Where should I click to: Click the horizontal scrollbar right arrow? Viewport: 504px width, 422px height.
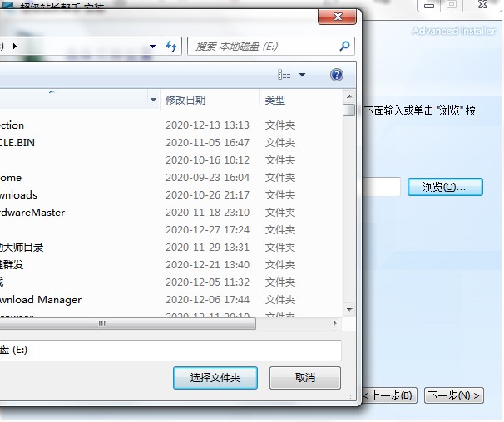pos(334,323)
